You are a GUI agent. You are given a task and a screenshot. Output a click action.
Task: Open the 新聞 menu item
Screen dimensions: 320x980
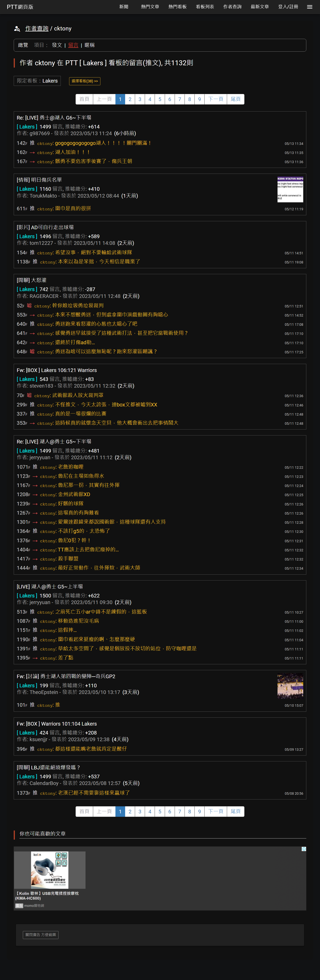124,7
